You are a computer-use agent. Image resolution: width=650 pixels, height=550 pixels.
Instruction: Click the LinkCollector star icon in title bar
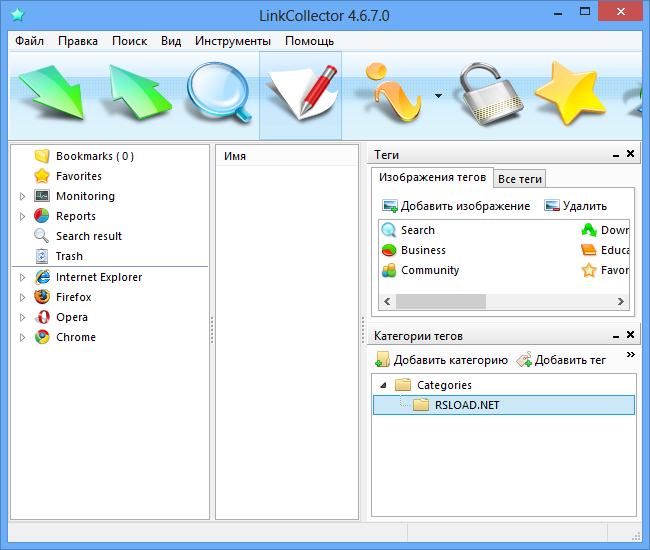[x=18, y=15]
